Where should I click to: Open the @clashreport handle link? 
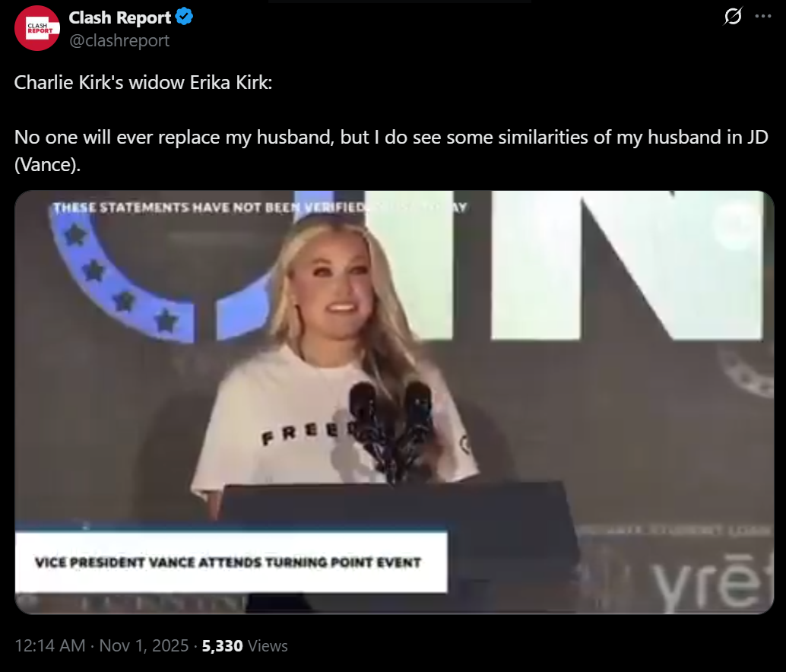point(119,40)
